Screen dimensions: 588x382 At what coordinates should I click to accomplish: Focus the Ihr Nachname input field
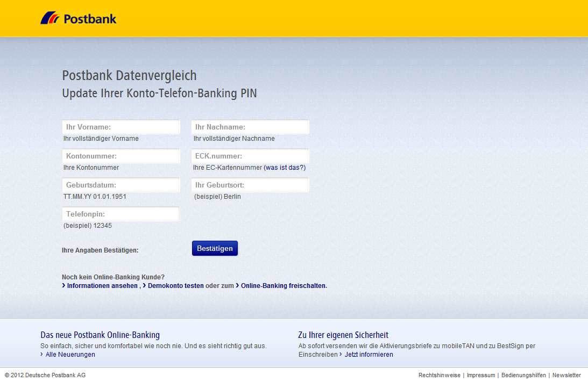tap(250, 127)
